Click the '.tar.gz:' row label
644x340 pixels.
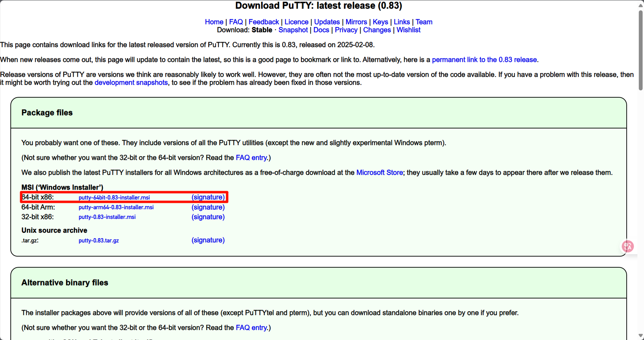[30, 240]
